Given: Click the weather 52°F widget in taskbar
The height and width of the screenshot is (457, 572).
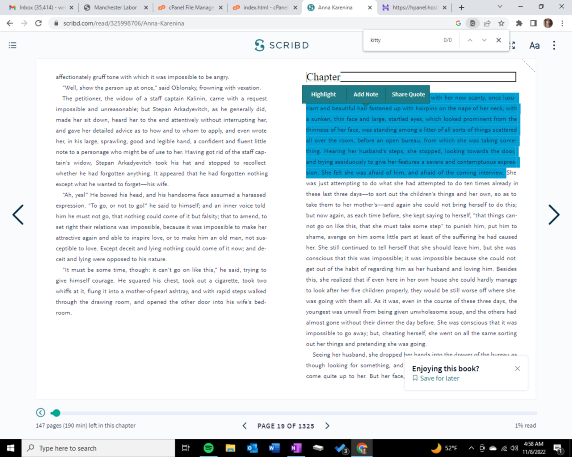Looking at the screenshot, I should [444, 448].
